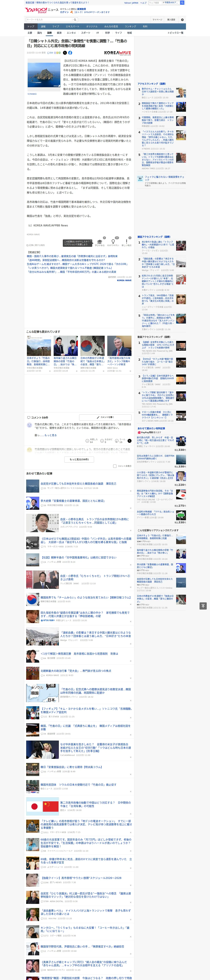Close the 日本がきょう「竹島の日」recommended card

point(50,371)
